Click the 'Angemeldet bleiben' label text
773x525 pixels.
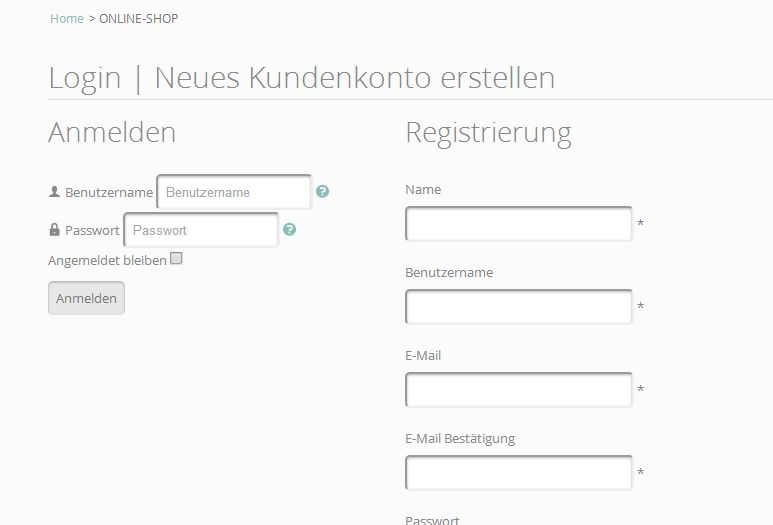click(x=107, y=260)
